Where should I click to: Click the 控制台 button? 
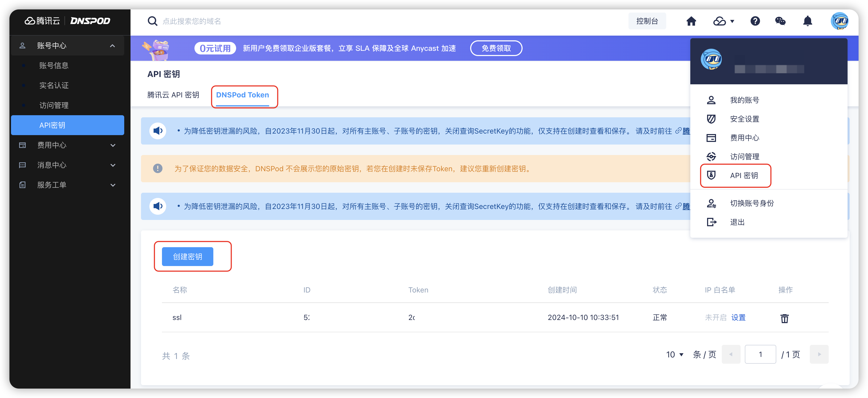pos(647,21)
